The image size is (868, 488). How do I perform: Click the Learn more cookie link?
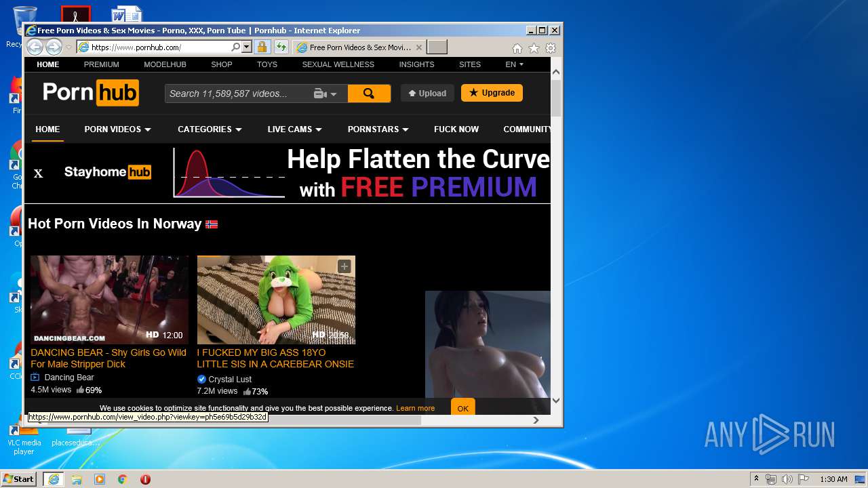pos(415,408)
